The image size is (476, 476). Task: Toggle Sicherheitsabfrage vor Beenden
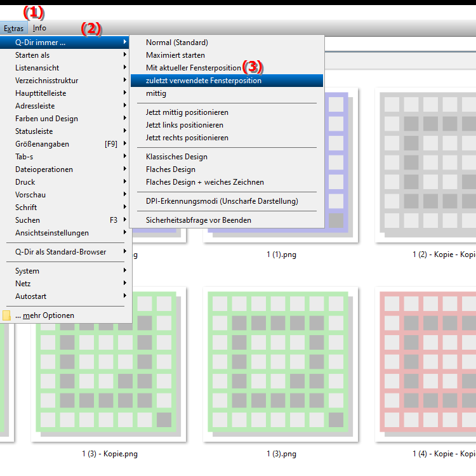227,220
